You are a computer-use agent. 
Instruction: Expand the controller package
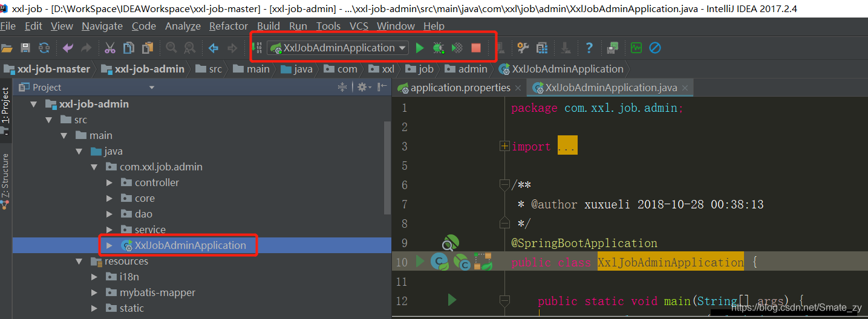coord(109,182)
